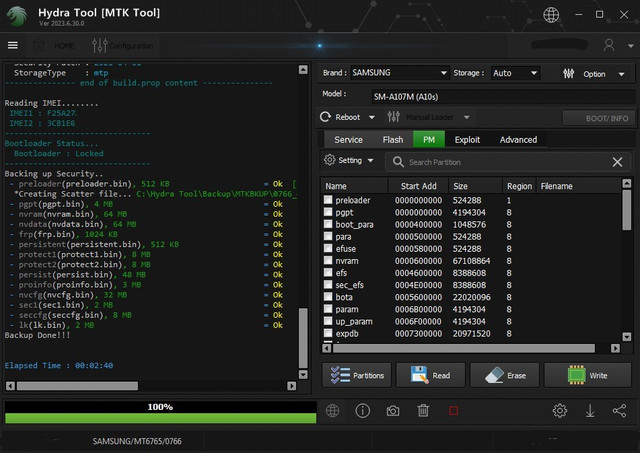Click the download arrow icon
Viewport: 640px width, 453px height.
click(590, 411)
